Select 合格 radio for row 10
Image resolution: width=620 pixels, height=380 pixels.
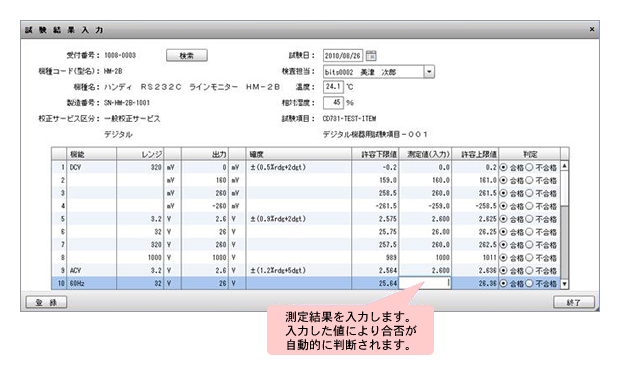tap(503, 284)
